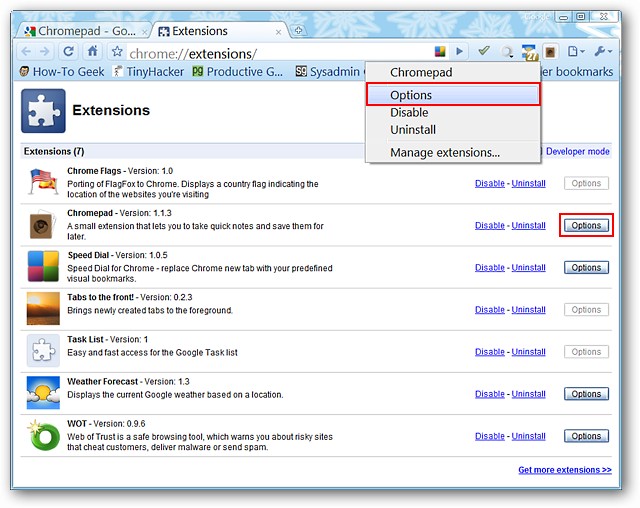
Task: Click the Chromepad toolbar icon
Action: 550,52
